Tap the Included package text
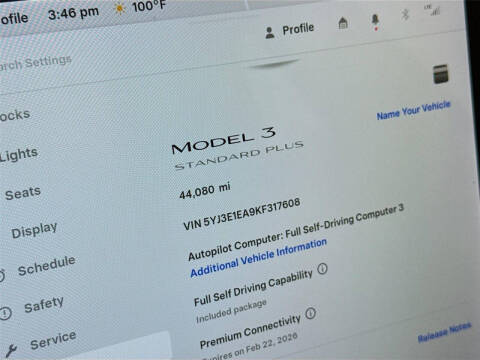480x360 pixels. [x=231, y=311]
